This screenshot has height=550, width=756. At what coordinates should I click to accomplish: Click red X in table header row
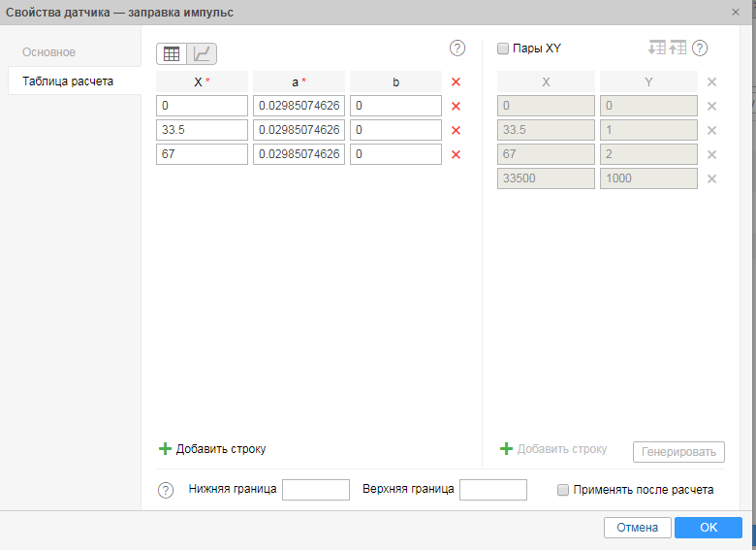[x=456, y=82]
